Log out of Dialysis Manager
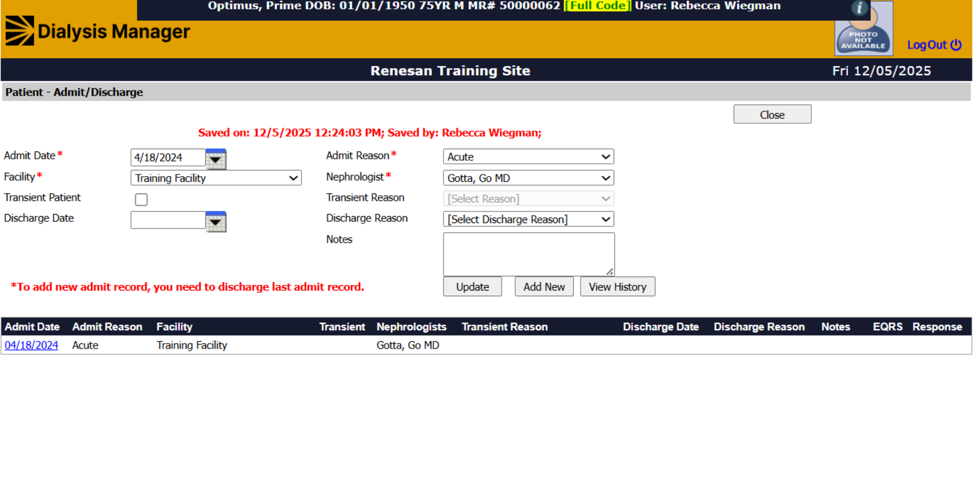 pos(934,45)
